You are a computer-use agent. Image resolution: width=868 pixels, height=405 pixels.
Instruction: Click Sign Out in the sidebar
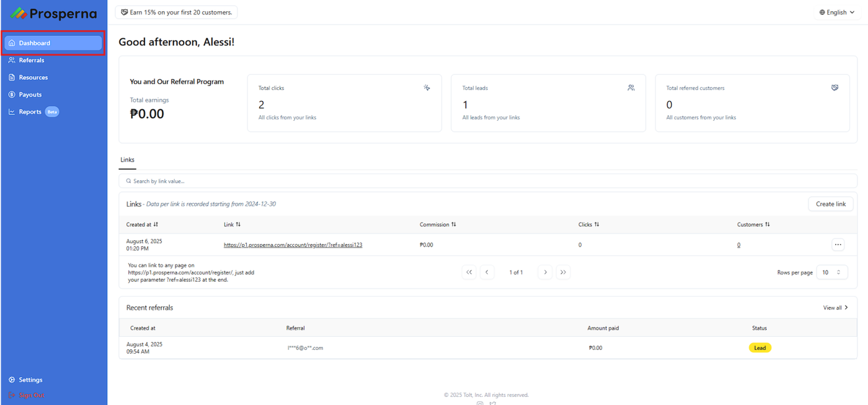(26, 395)
